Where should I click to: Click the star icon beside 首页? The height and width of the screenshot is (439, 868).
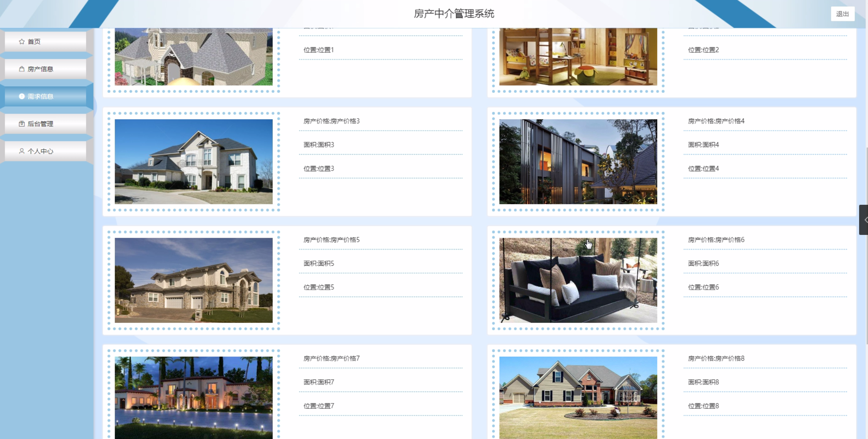pyautogui.click(x=22, y=41)
